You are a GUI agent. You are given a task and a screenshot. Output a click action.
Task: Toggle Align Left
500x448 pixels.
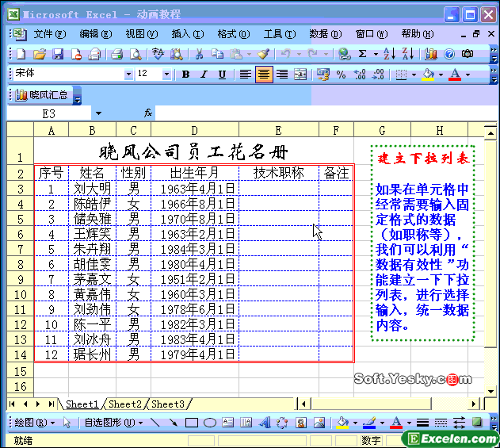(x=245, y=75)
